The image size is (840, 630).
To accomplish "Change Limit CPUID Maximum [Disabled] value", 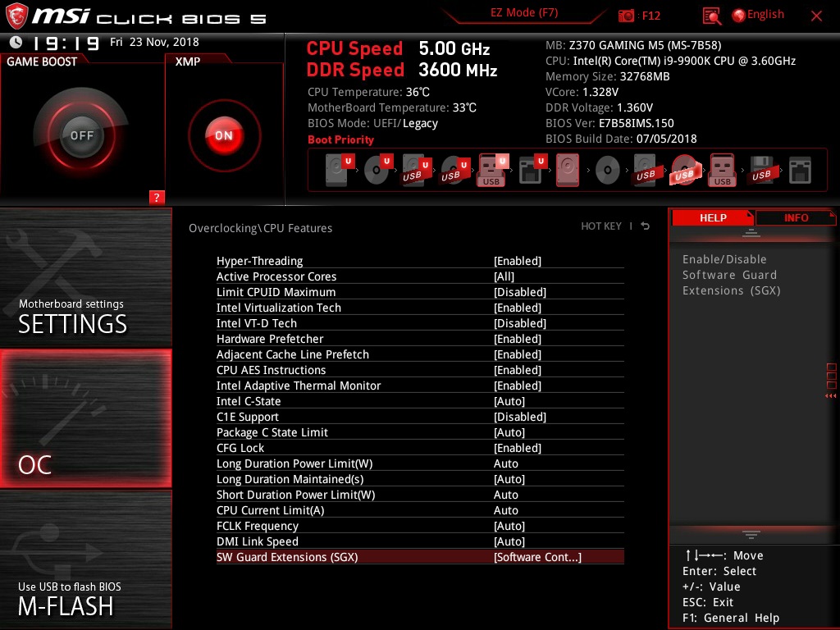I will point(520,292).
